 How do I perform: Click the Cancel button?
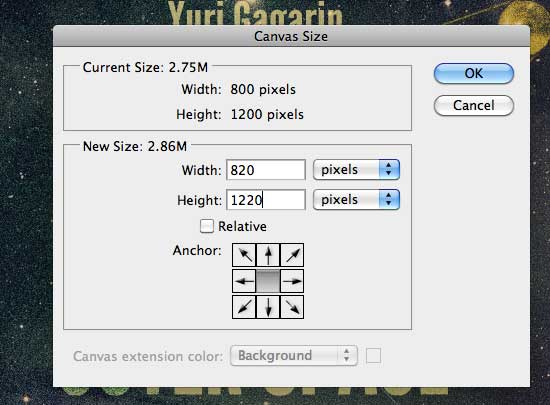point(474,105)
